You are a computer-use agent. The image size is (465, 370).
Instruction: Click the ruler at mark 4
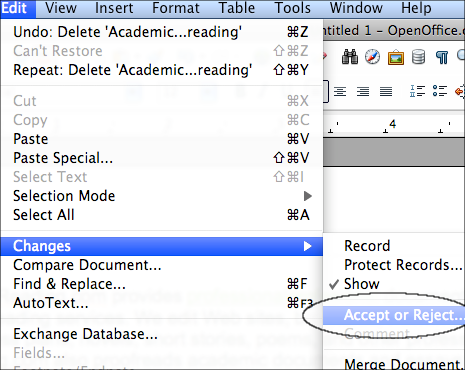coord(393,124)
